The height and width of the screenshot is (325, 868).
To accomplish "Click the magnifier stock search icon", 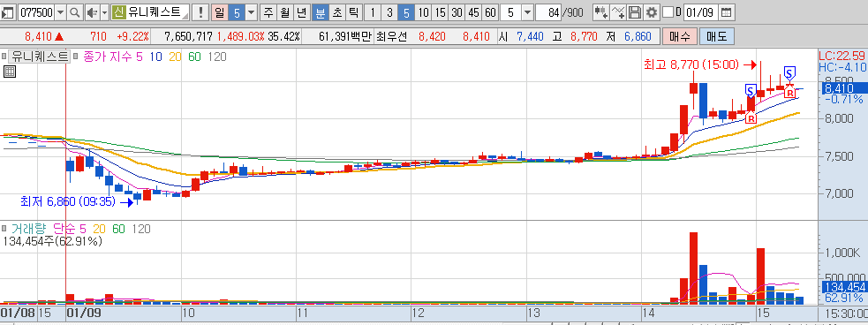I will point(75,12).
